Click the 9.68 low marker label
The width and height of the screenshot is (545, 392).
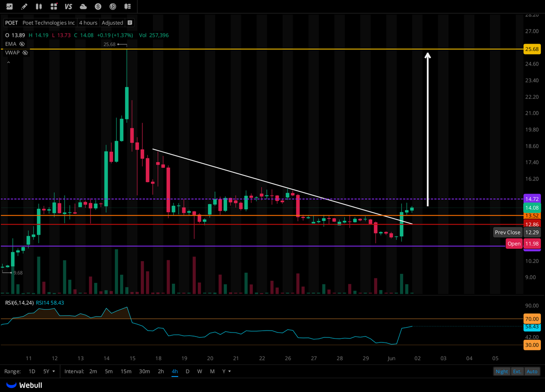[x=18, y=273]
